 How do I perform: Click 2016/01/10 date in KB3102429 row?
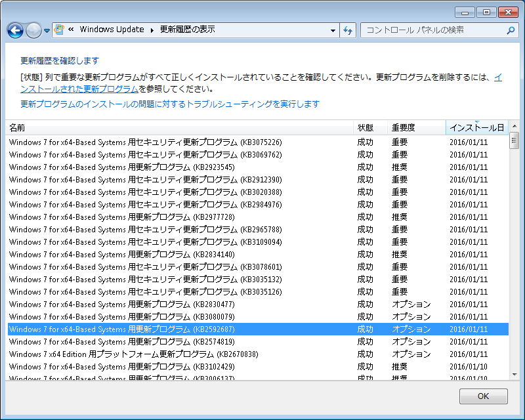tap(469, 366)
